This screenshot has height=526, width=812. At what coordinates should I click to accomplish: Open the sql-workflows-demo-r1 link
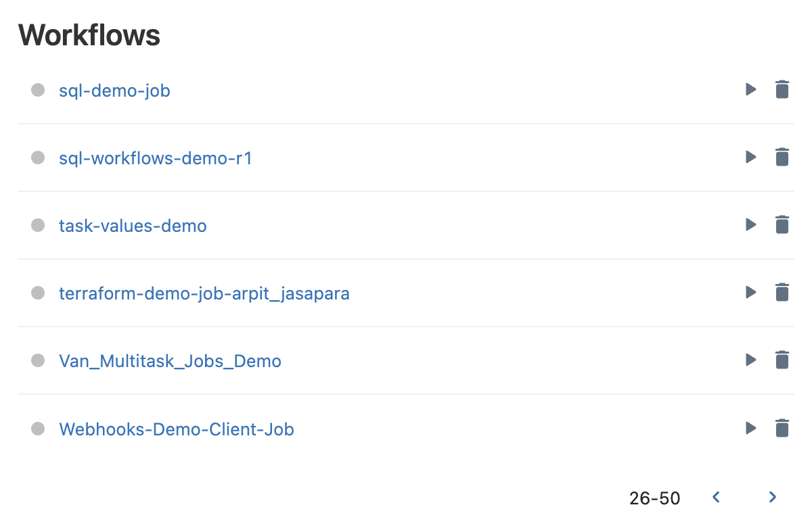pos(156,158)
